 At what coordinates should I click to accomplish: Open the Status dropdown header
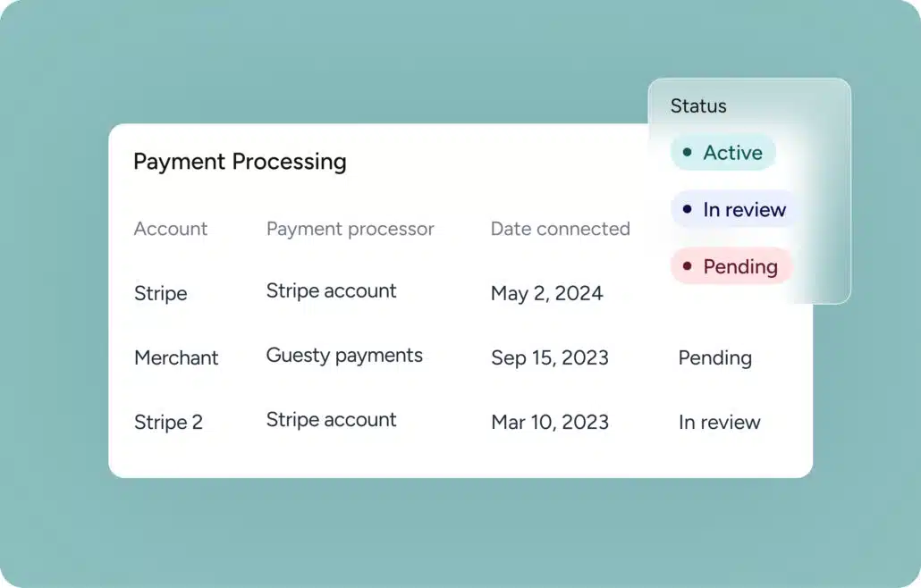698,105
